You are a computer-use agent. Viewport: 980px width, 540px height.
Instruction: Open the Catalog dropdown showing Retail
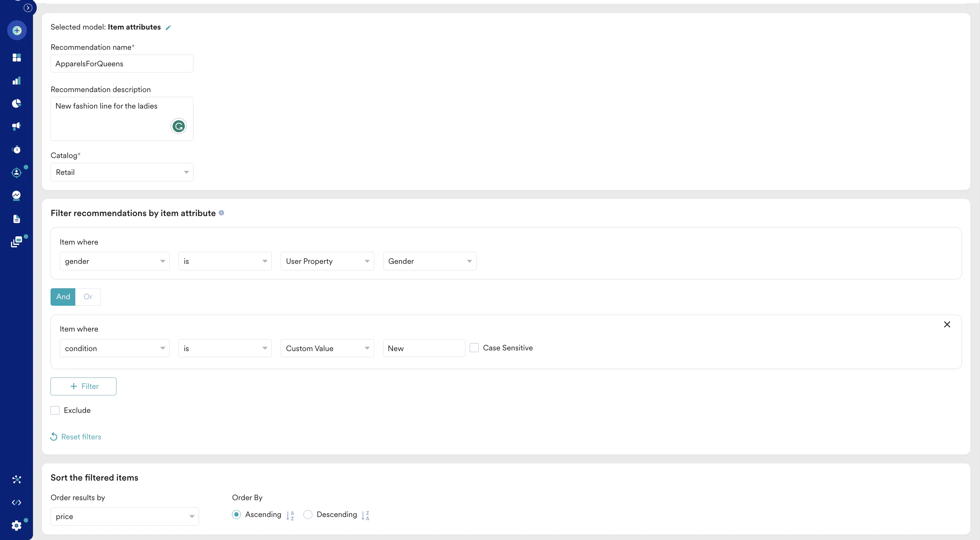click(122, 172)
